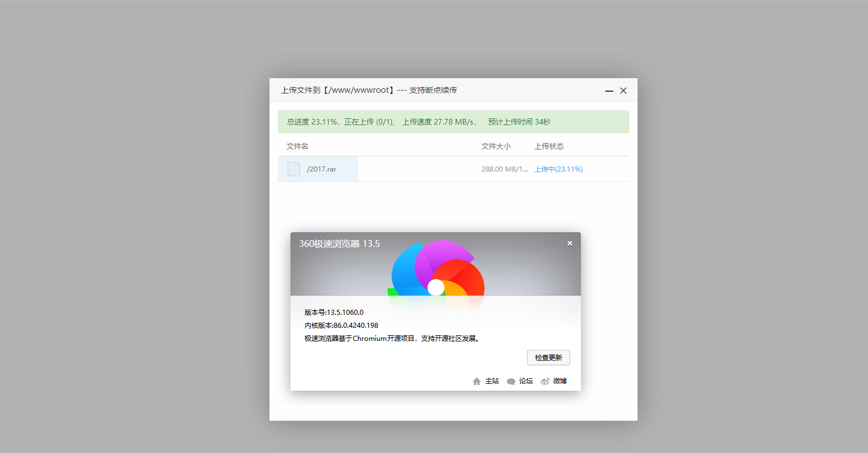Close the upload file dialog
Image resolution: width=868 pixels, height=453 pixels.
tap(623, 91)
